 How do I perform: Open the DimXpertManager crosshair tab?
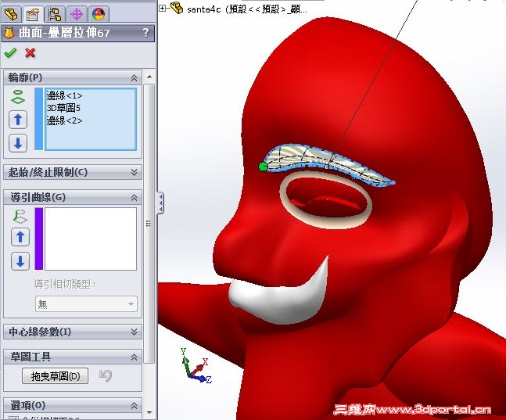pos(77,14)
